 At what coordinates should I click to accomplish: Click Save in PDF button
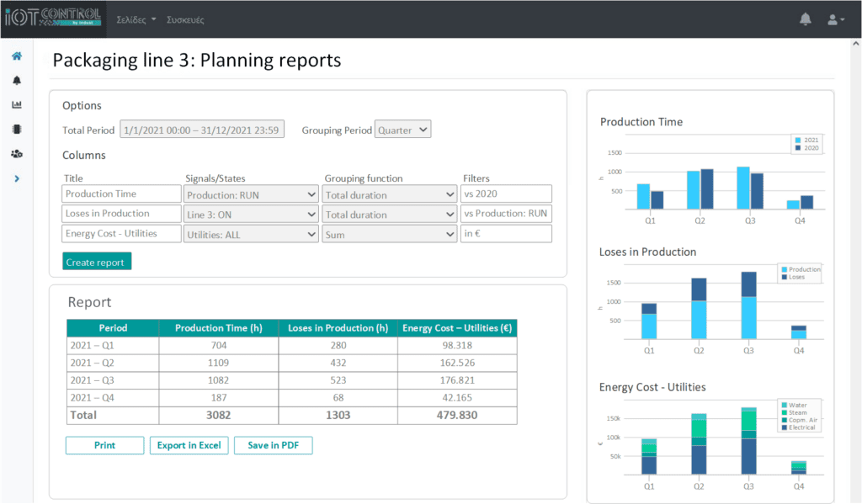pos(274,445)
